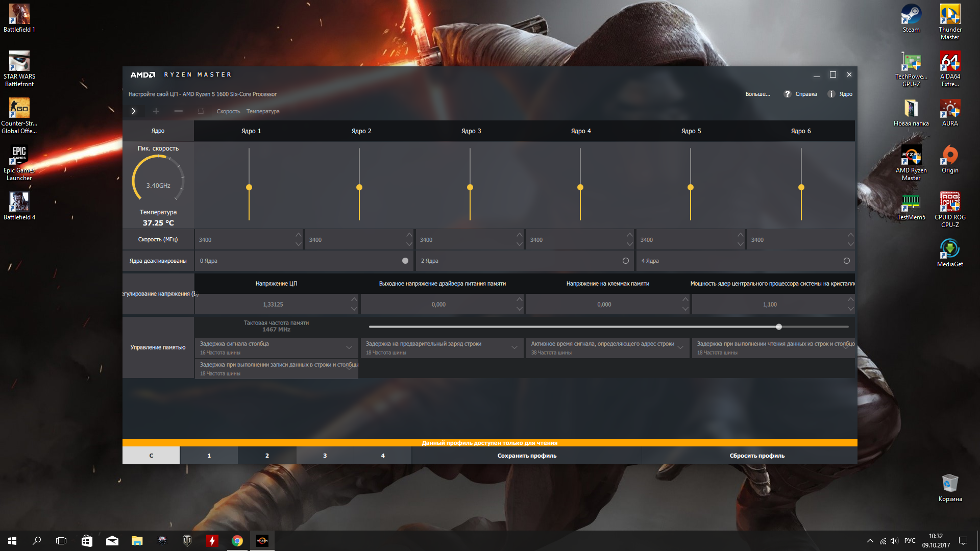Expand the chevron arrow in toolbar
980x551 pixels.
(x=134, y=111)
